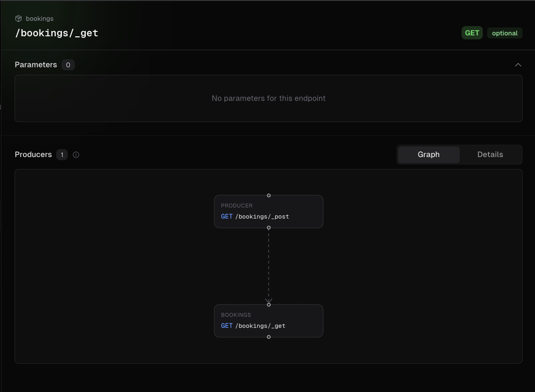535x392 pixels.
Task: Click the top connector handle on the BOOKINGS node
Action: point(269,304)
